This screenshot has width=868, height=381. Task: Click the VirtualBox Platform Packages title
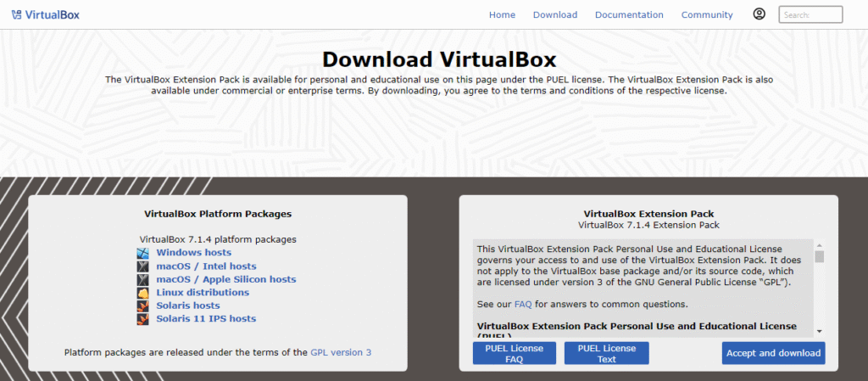point(218,214)
